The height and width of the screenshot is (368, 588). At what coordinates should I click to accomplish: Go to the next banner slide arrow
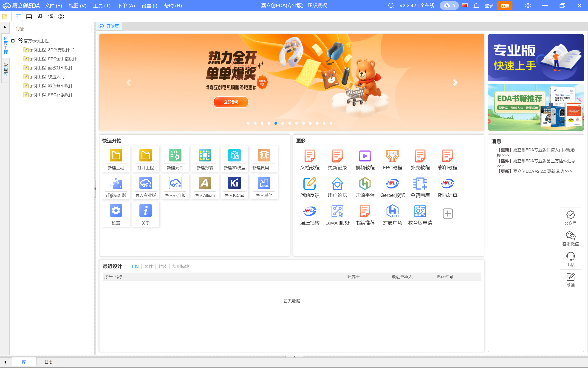(455, 83)
